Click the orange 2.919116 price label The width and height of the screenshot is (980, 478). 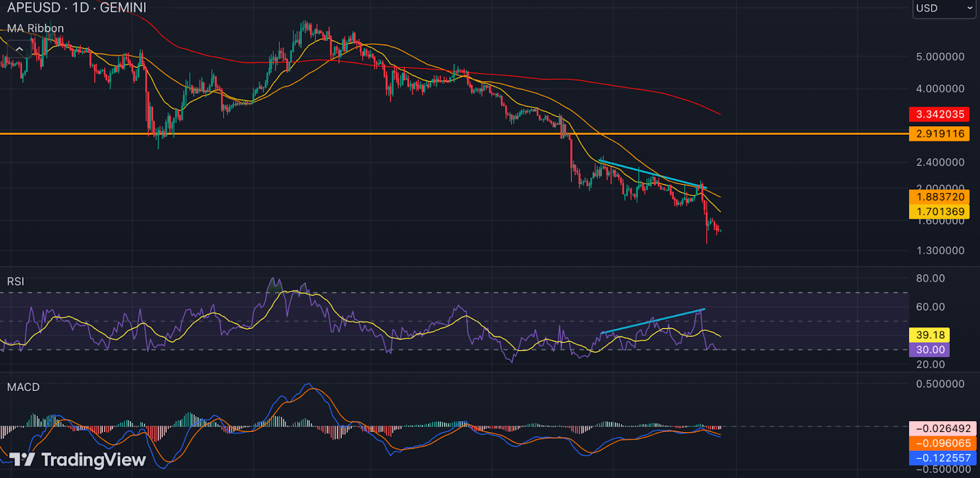(x=940, y=134)
